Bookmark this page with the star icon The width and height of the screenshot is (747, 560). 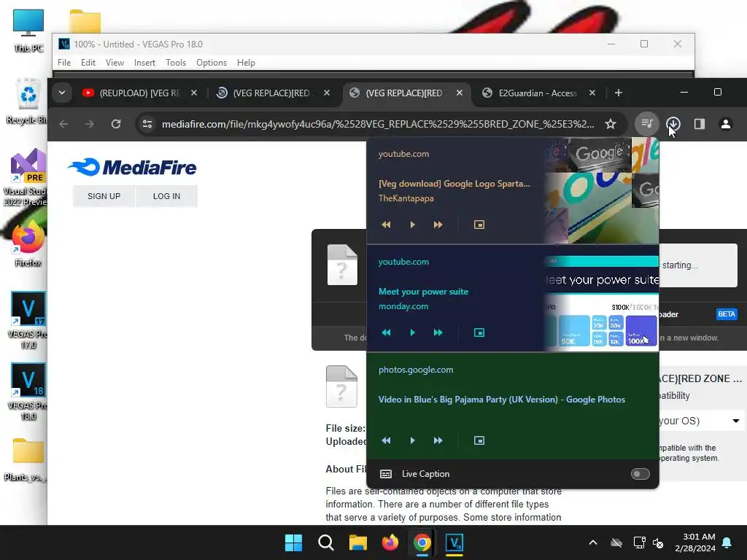click(611, 124)
